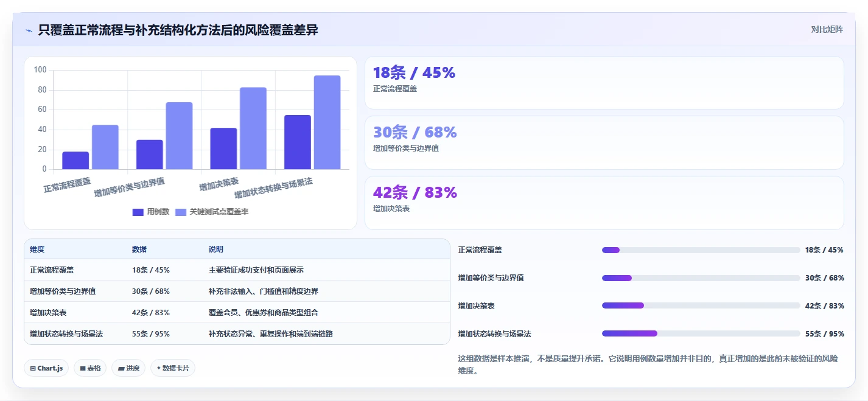
Task: Click the progress bar for 增加状态转换与场景法
Action: (701, 333)
